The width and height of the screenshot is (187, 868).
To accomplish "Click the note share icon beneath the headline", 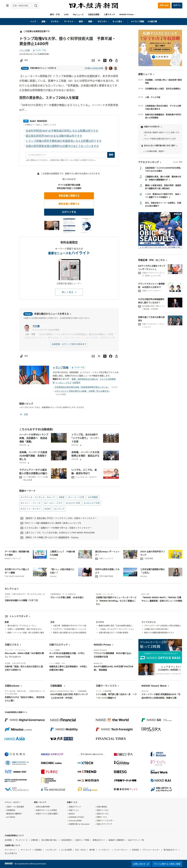I will pos(99,60).
